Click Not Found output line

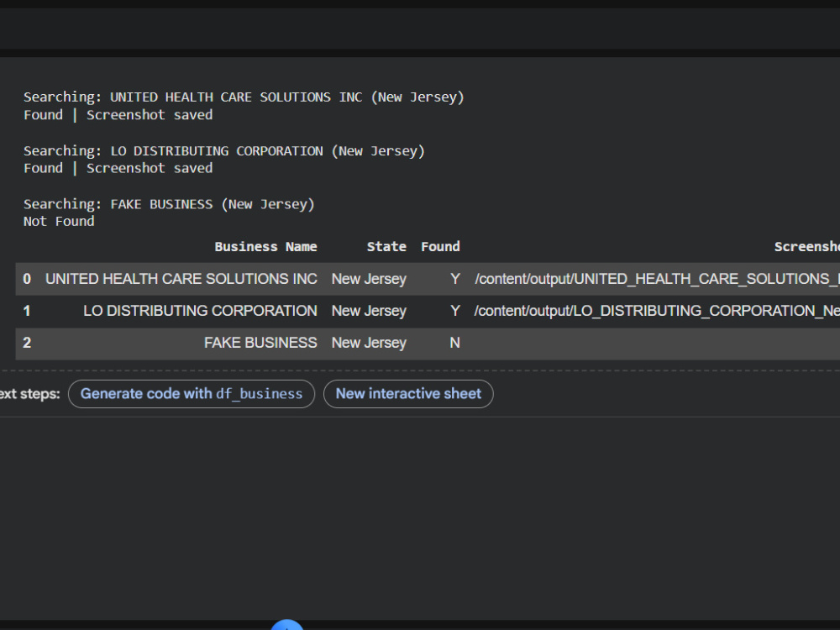pyautogui.click(x=59, y=221)
